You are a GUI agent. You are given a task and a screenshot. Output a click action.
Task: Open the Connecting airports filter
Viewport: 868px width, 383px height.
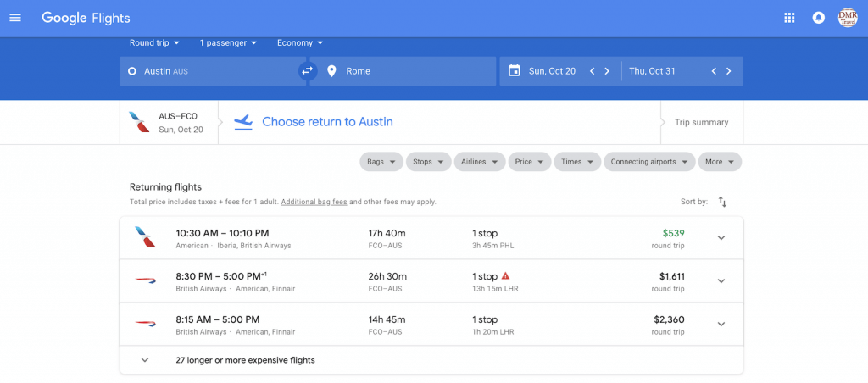point(649,162)
